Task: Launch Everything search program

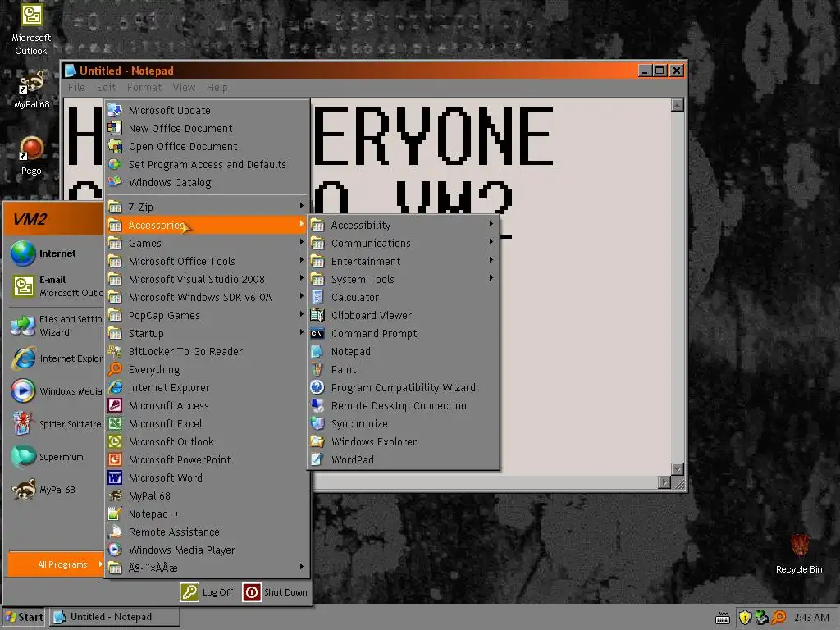Action: click(x=208, y=370)
